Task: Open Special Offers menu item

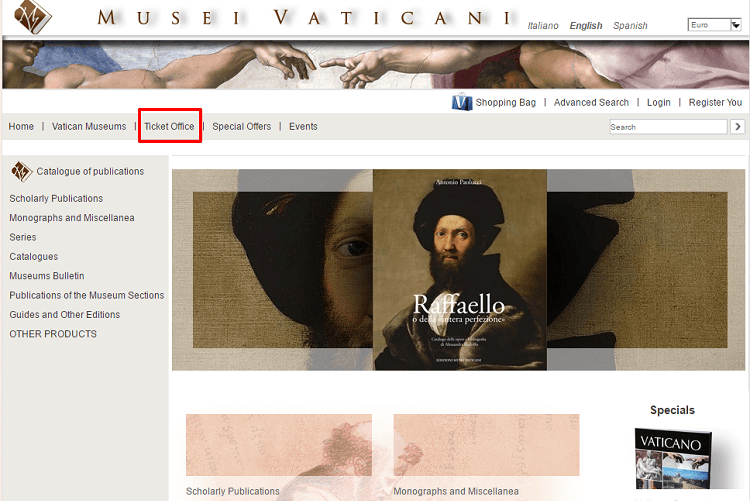Action: coord(242,126)
